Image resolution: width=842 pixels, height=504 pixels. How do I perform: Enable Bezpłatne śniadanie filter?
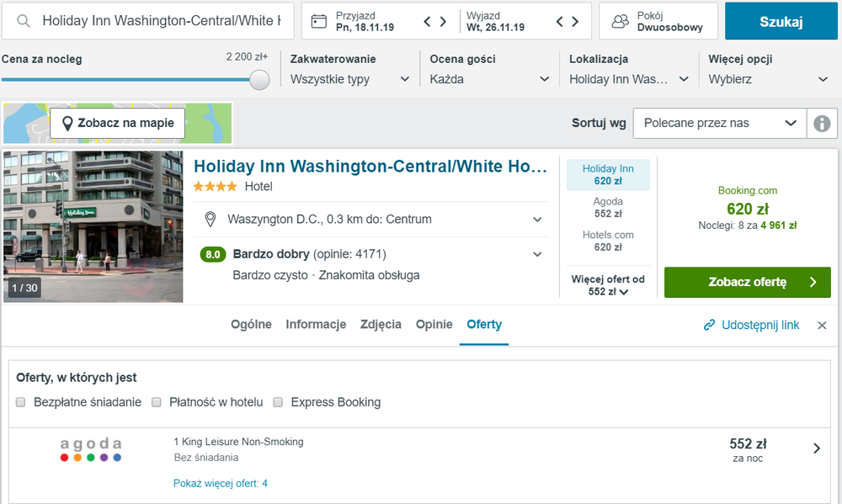coord(21,402)
